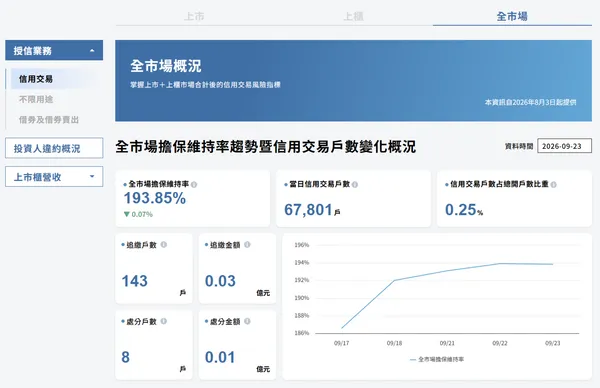This screenshot has height=388, width=600.
Task: Toggle the 全市場擔保維持率 chart legend
Action: point(437,359)
